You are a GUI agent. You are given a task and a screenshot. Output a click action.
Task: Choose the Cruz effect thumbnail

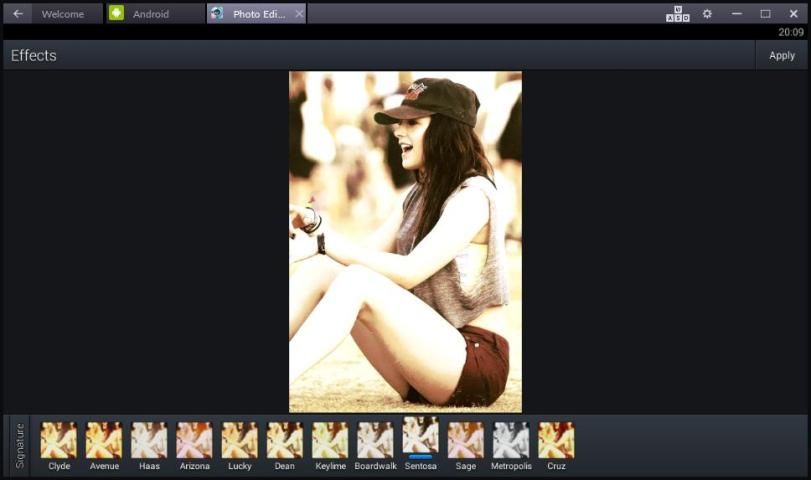pos(556,440)
